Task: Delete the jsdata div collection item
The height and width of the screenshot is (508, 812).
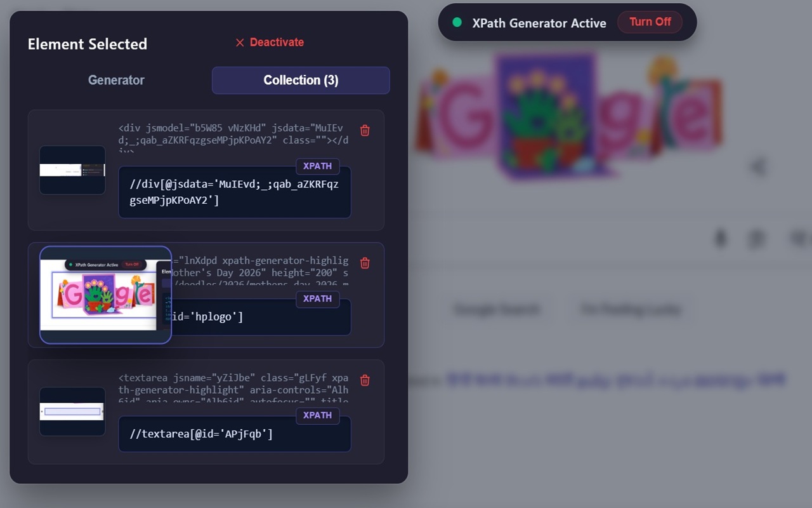Action: point(365,130)
